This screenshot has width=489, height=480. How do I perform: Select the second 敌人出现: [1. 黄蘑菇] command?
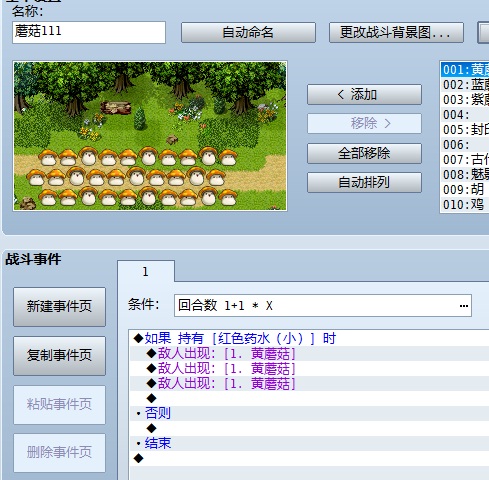click(x=309, y=368)
